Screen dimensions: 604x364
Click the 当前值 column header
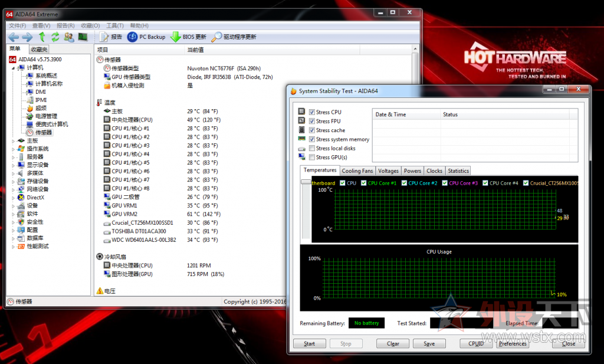pyautogui.click(x=271, y=50)
